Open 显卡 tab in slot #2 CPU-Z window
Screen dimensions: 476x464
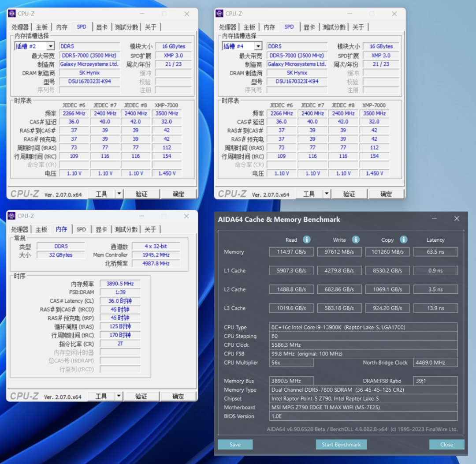coord(102,27)
